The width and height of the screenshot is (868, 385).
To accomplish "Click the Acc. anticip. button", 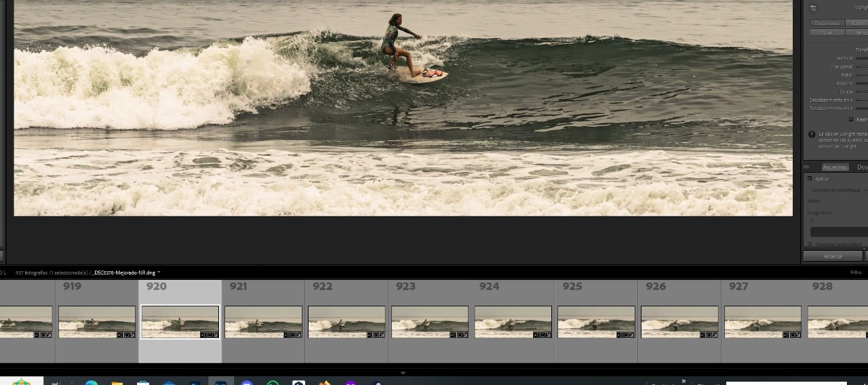I will tap(835, 167).
